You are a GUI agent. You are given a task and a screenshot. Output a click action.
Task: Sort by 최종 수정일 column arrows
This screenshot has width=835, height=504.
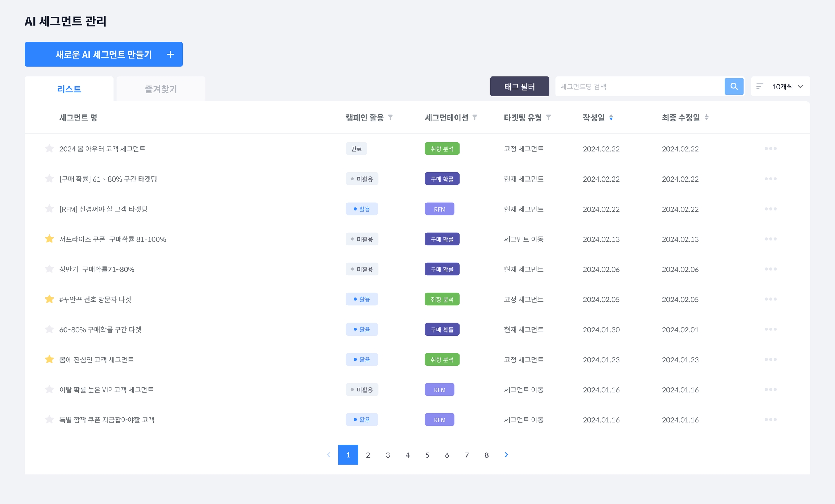click(706, 117)
